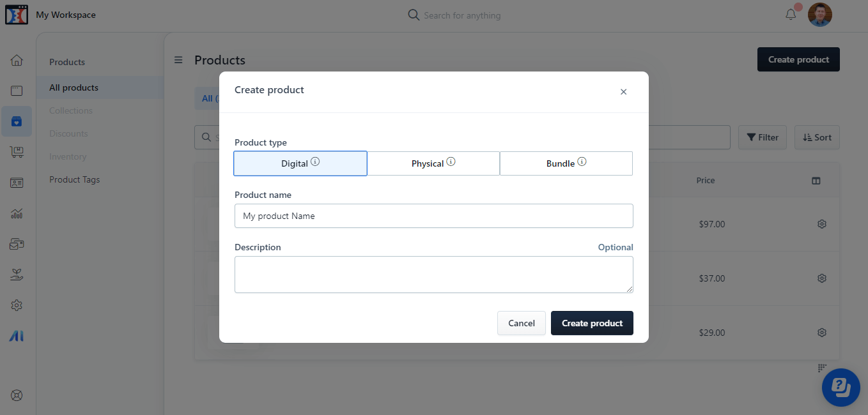Open the Home dashboard icon

point(17,59)
